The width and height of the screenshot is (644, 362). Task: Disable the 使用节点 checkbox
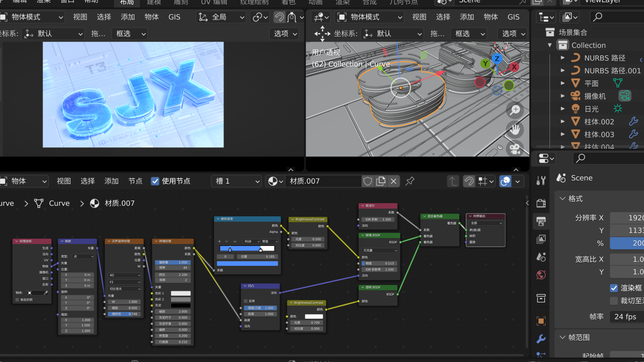[155, 181]
